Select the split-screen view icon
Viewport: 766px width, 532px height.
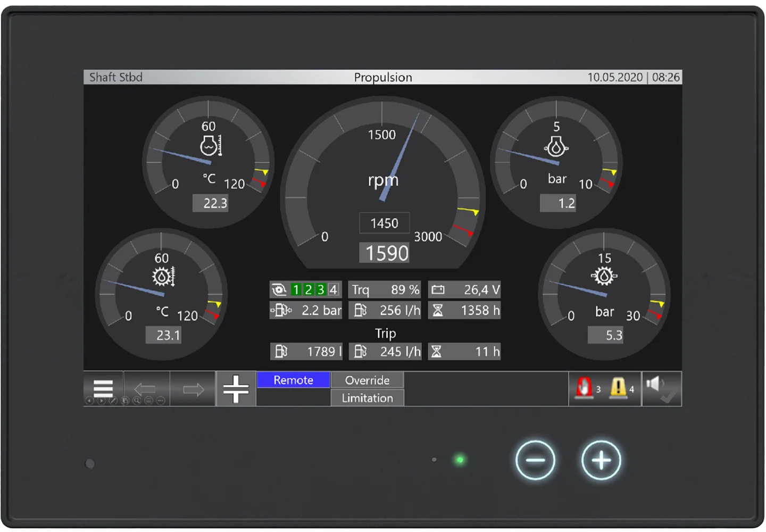[x=236, y=389]
